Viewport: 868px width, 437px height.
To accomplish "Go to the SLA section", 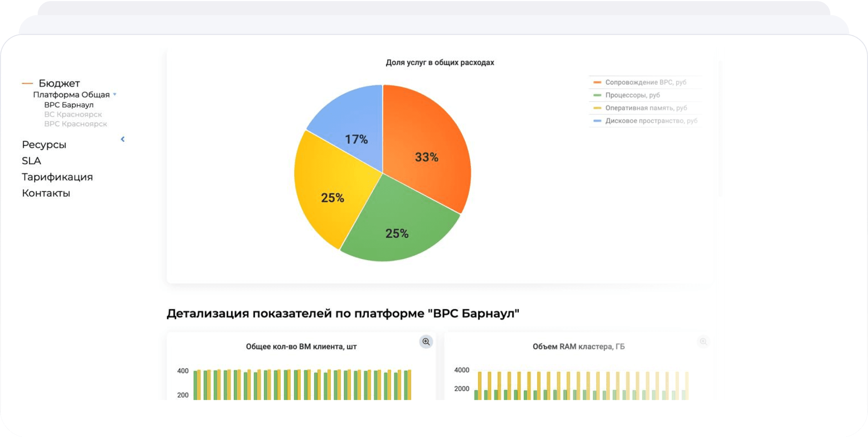I will pyautogui.click(x=31, y=161).
